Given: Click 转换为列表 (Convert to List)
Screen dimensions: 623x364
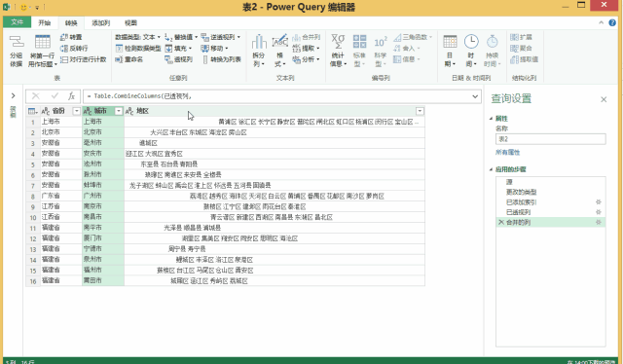Looking at the screenshot, I should click(222, 59).
